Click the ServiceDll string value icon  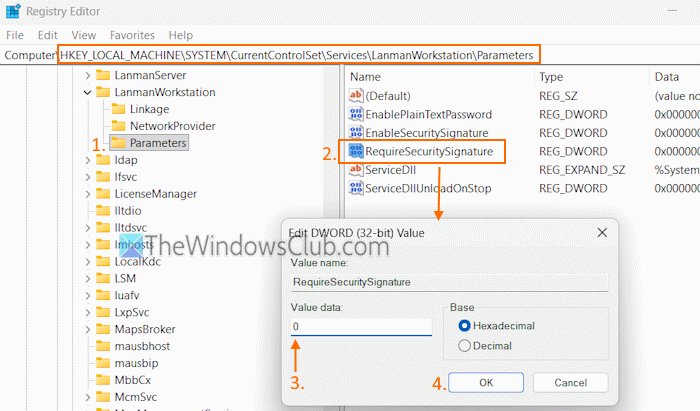point(356,170)
